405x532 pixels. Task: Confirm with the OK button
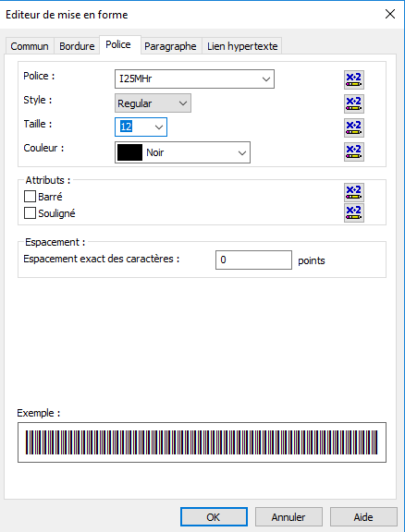click(x=214, y=517)
